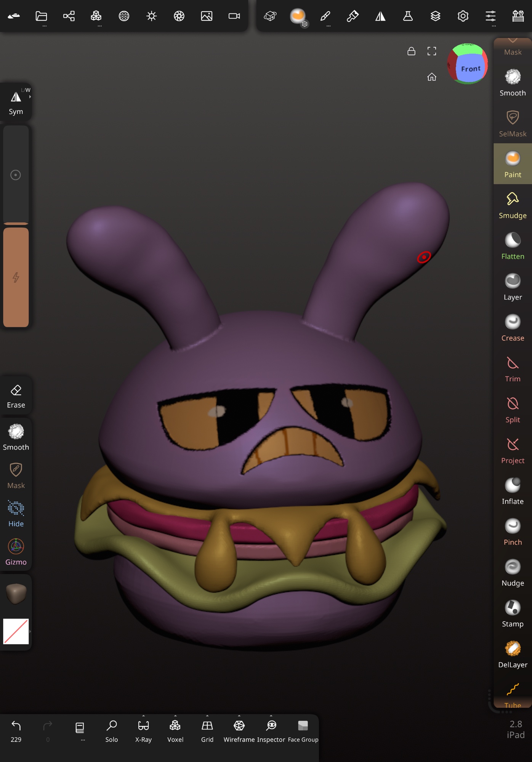Toggle Wireframe display
Screen dimensions: 532x762
point(239,730)
